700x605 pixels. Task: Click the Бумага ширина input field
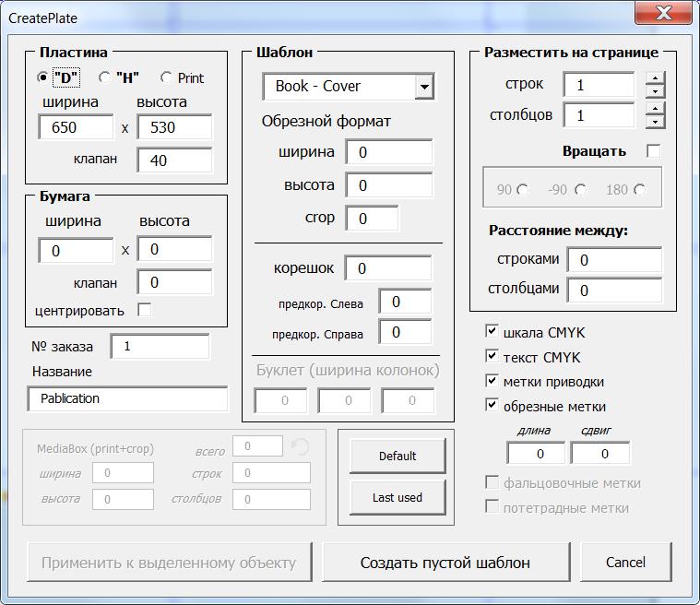tap(76, 251)
